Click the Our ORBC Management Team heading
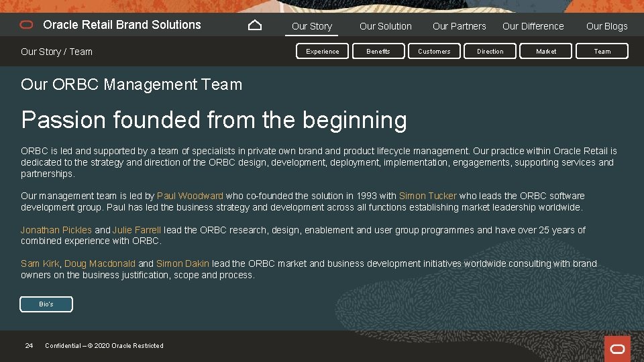644x362 pixels. (x=131, y=84)
